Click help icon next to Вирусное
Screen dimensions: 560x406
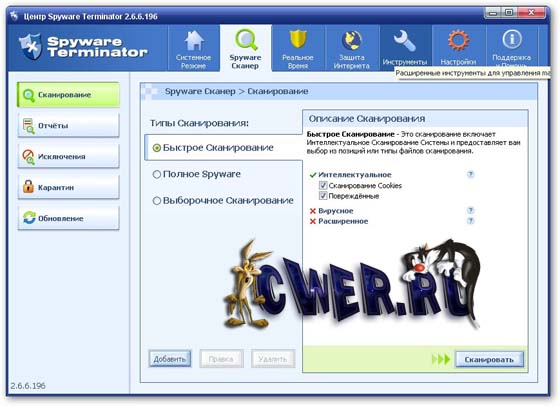pos(471,210)
